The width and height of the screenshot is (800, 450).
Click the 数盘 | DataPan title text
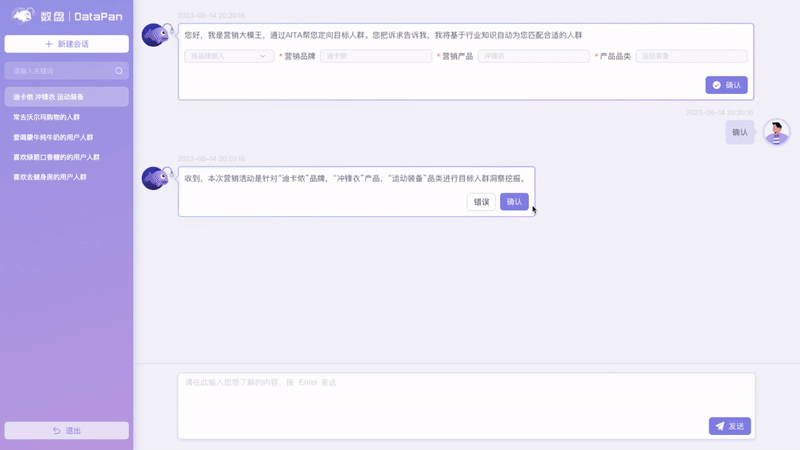coord(82,16)
